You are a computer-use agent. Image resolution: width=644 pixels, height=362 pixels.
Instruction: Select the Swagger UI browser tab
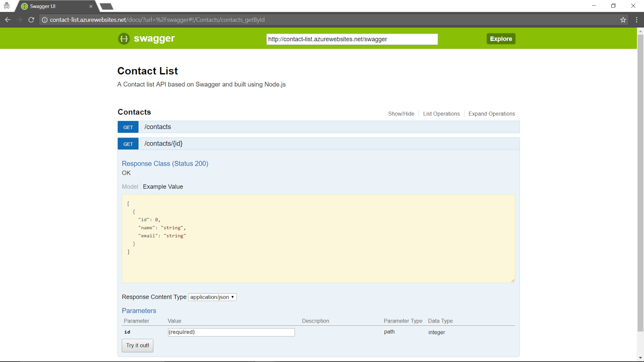click(x=56, y=6)
